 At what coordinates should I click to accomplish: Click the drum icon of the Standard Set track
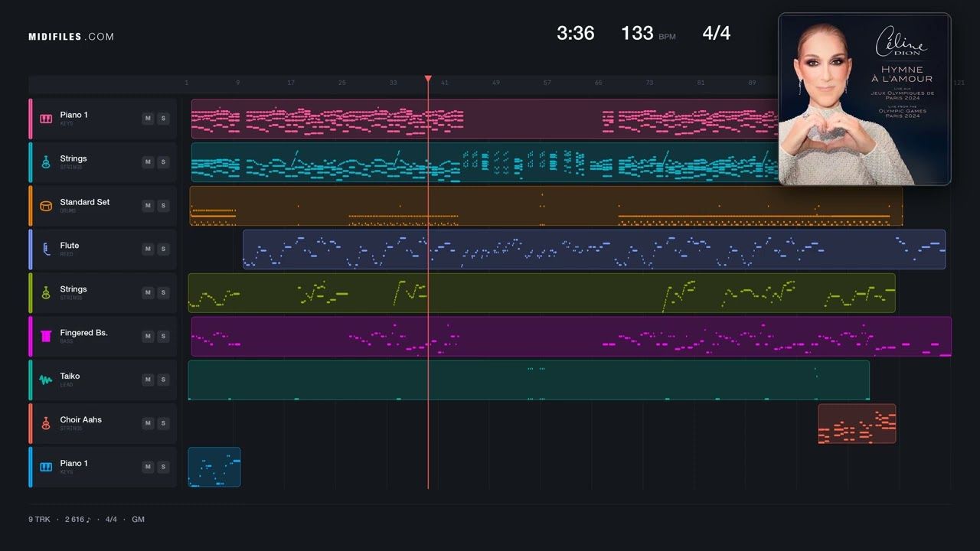(x=46, y=206)
